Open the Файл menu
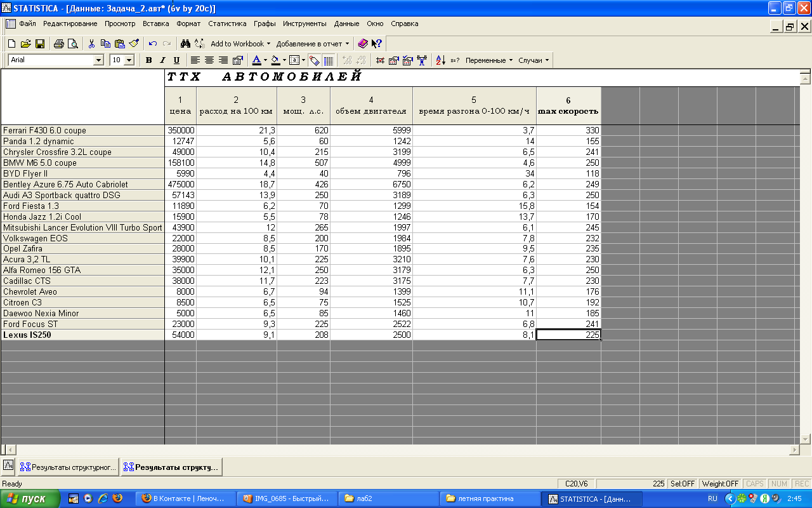Screen dimensions: 812x508 coord(27,23)
